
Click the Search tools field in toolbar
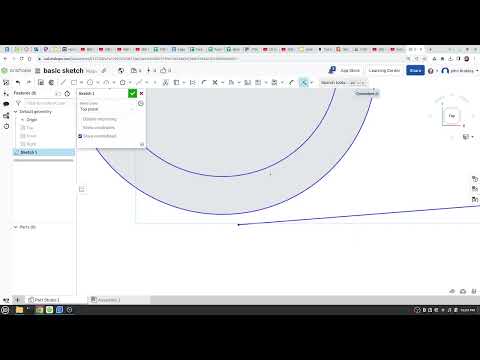coord(343,83)
